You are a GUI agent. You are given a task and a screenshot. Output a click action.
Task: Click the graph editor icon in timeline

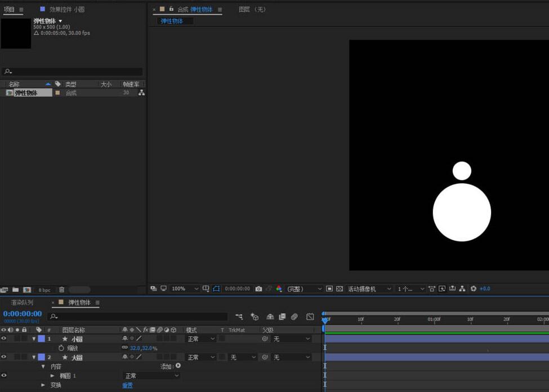310,317
